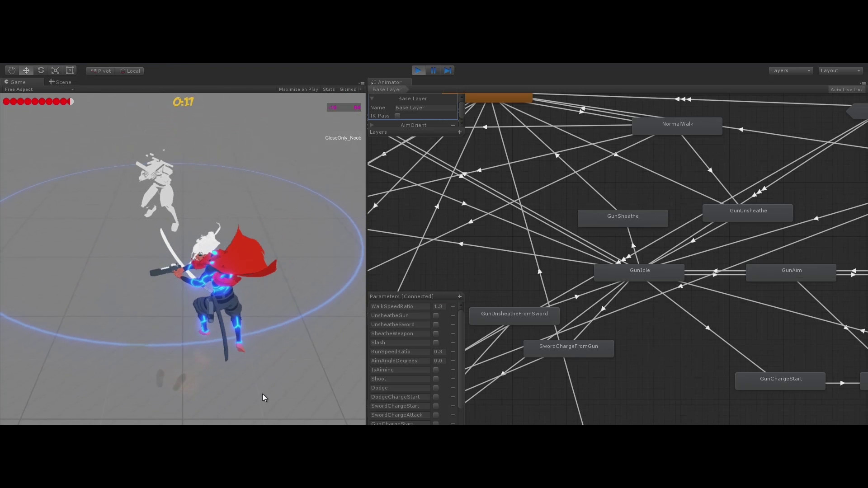Viewport: 868px width, 488px height.
Task: Enable the IsAiming parameter
Action: point(435,370)
